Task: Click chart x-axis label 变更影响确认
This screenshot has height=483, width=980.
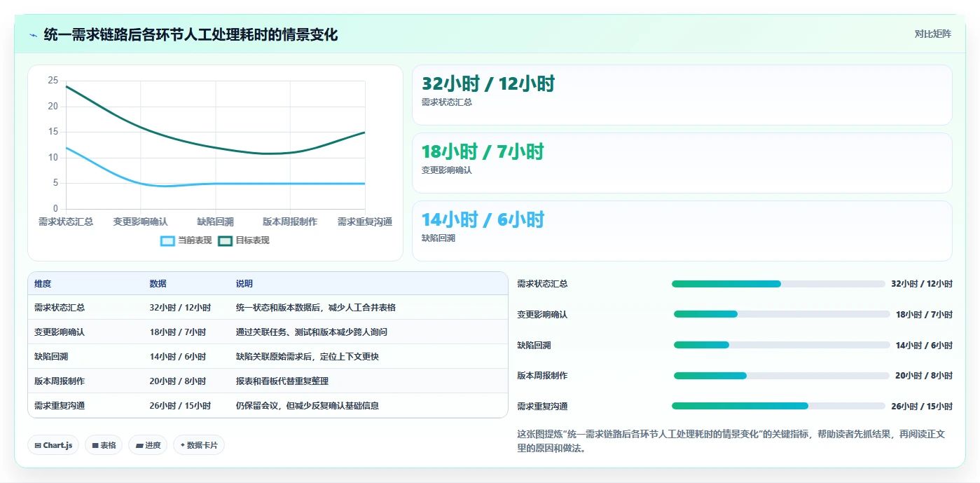Action: click(x=141, y=222)
